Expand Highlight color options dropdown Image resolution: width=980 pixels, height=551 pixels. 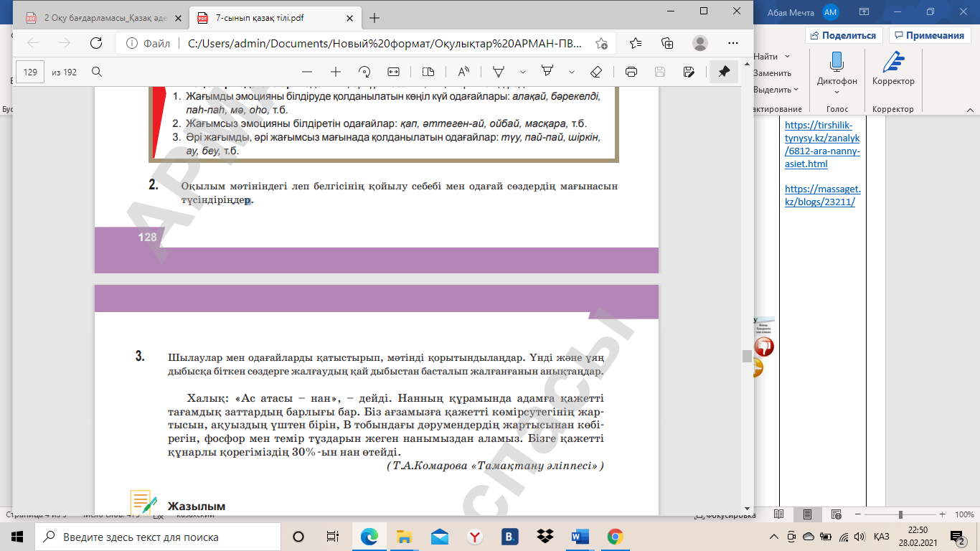[x=572, y=72]
